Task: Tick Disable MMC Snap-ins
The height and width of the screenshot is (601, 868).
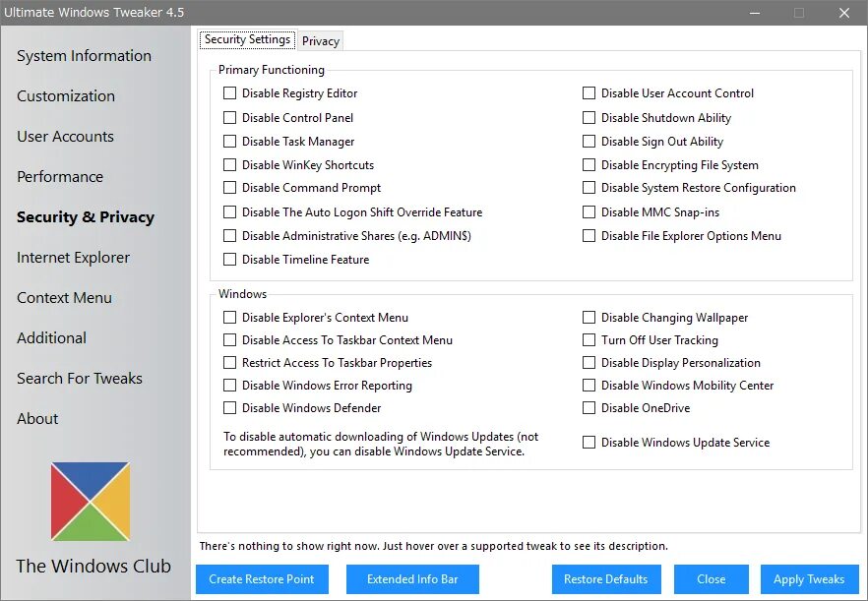Action: (589, 211)
